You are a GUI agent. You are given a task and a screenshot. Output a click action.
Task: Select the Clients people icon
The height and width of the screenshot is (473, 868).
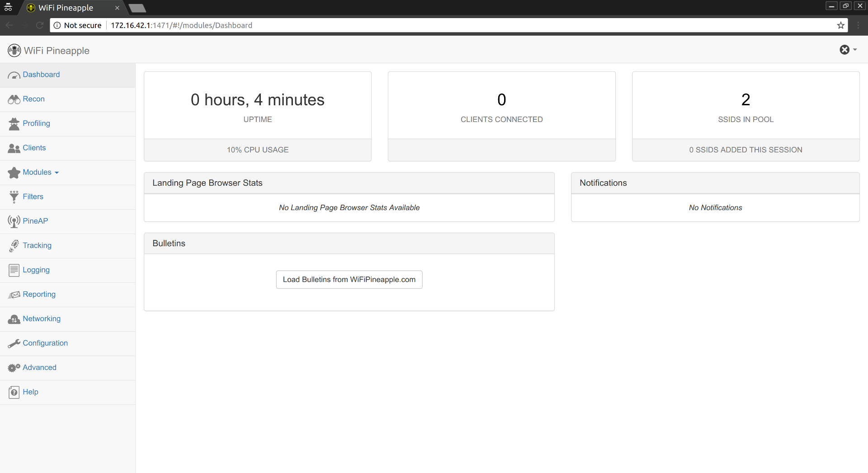pyautogui.click(x=14, y=148)
